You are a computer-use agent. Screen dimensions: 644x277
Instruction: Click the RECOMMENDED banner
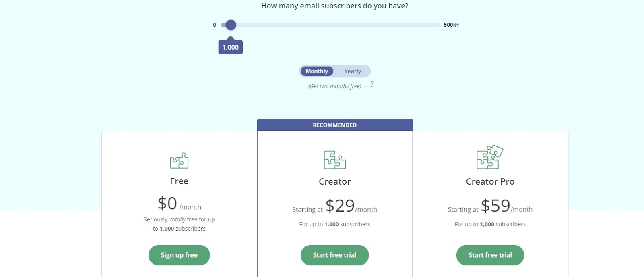(x=334, y=125)
